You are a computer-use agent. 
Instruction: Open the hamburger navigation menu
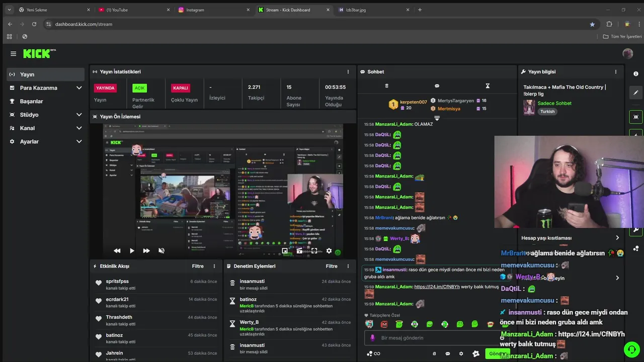14,54
